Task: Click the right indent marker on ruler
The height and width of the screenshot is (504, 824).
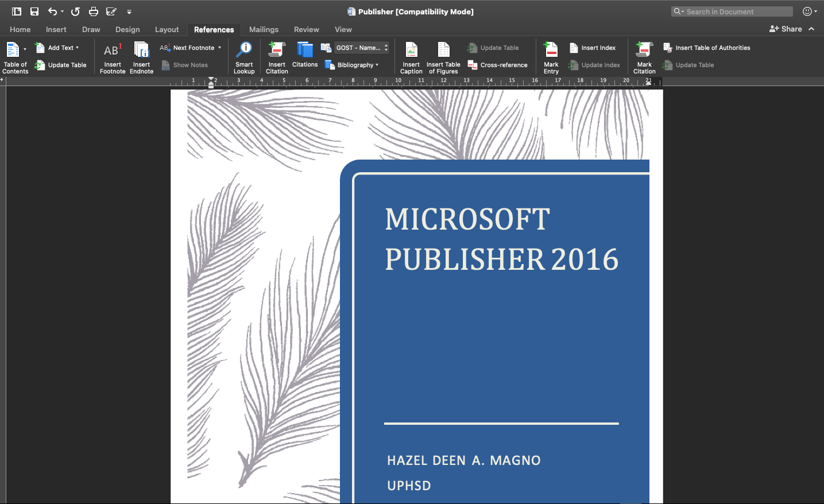Action: 648,83
